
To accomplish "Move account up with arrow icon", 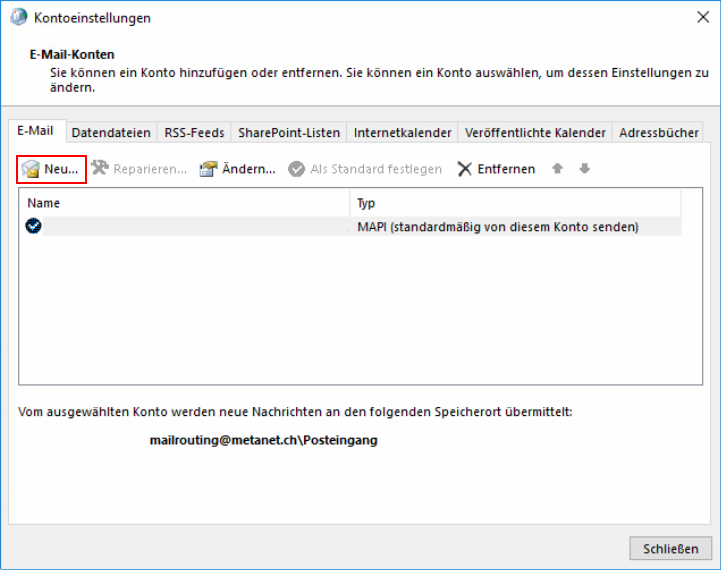I will (x=558, y=169).
